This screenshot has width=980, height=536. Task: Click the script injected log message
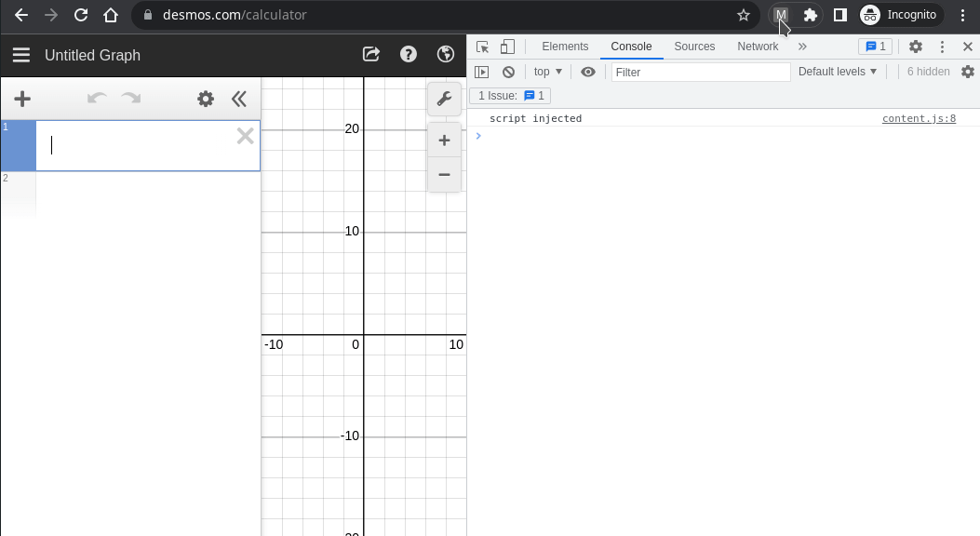click(x=536, y=119)
